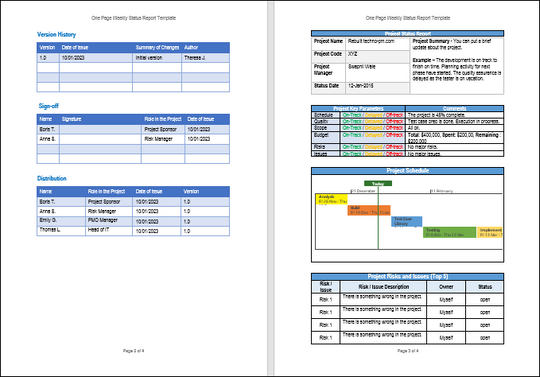
Task: Click the 'XYZ' project code value
Action: pos(352,54)
